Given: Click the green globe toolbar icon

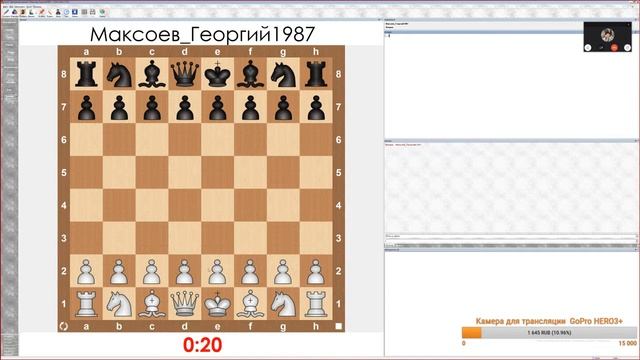Looking at the screenshot, I should click(102, 12).
